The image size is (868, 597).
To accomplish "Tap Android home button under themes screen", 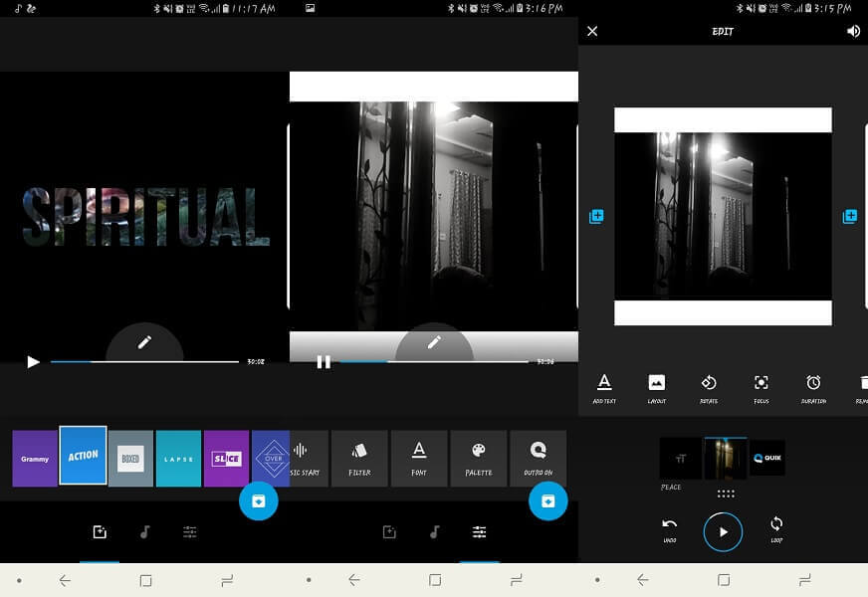I will tap(145, 580).
